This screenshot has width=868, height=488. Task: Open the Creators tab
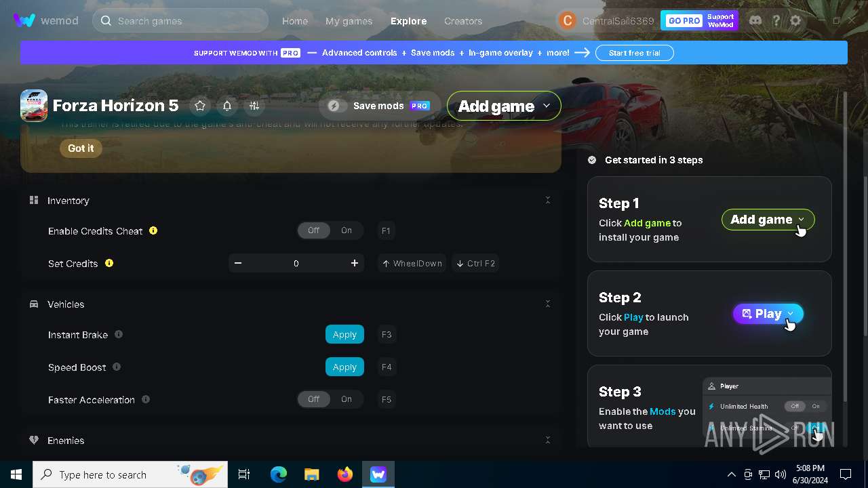[463, 21]
